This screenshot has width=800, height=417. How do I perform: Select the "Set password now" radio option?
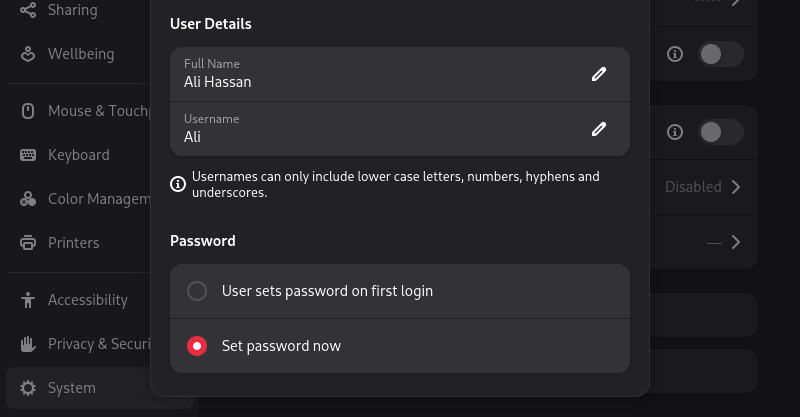coord(198,346)
